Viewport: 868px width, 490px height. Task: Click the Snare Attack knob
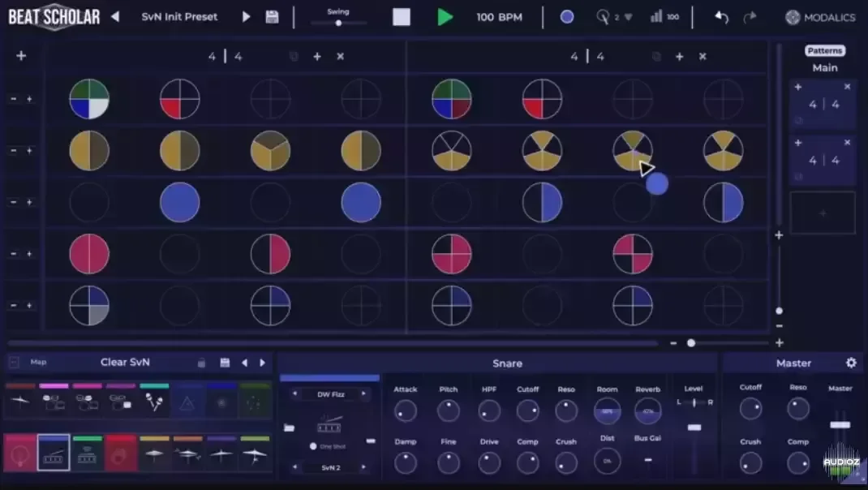406,410
